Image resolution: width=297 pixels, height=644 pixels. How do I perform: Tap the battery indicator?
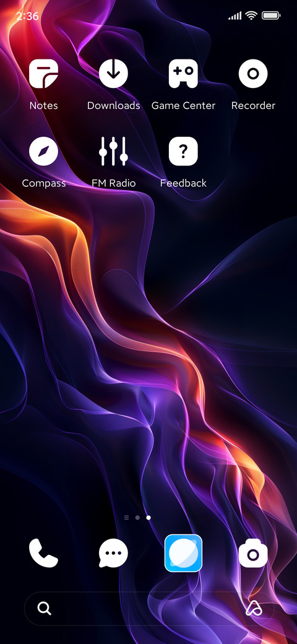point(271,15)
